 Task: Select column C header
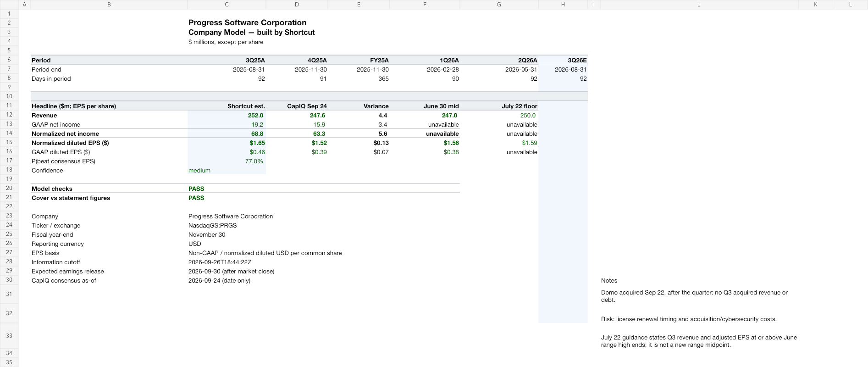point(227,5)
